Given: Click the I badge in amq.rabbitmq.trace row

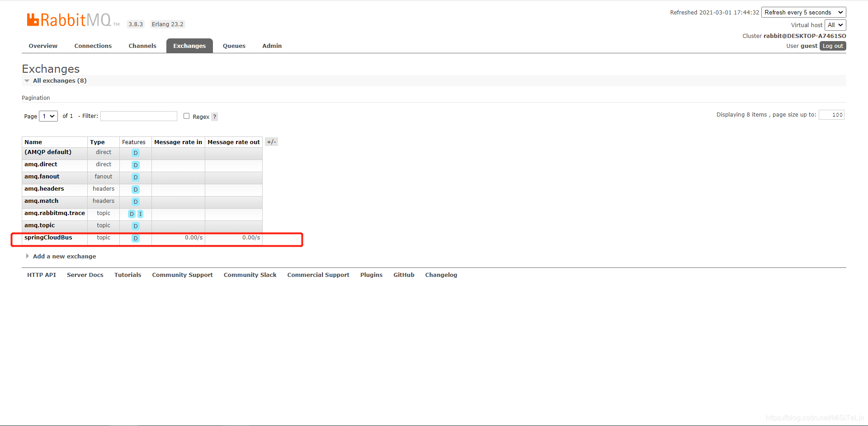Looking at the screenshot, I should click(x=140, y=214).
